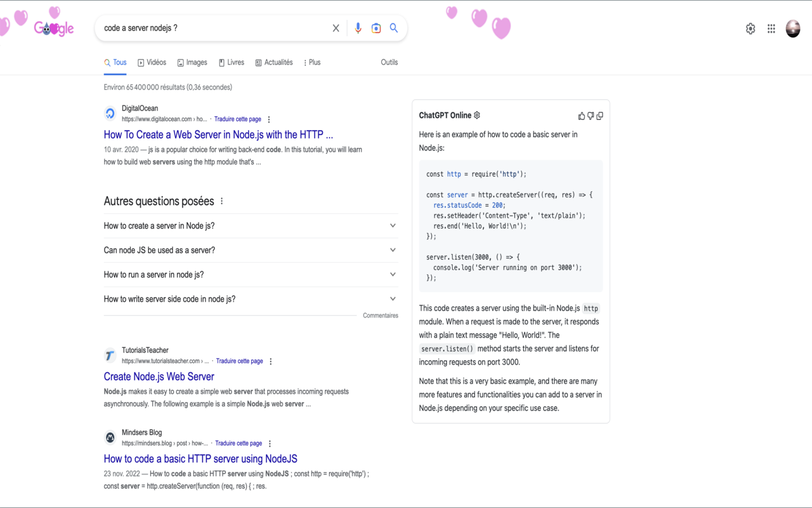Switch to the Vidéos tab

(152, 62)
